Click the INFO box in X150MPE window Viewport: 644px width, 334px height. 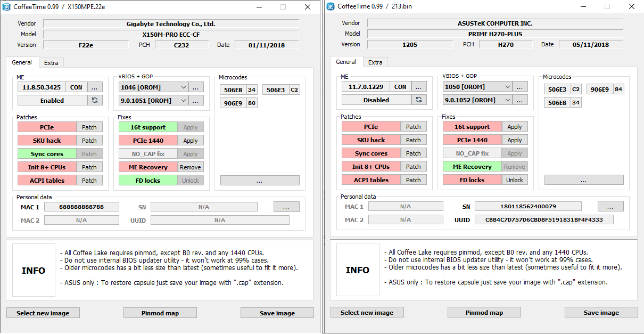[34, 270]
